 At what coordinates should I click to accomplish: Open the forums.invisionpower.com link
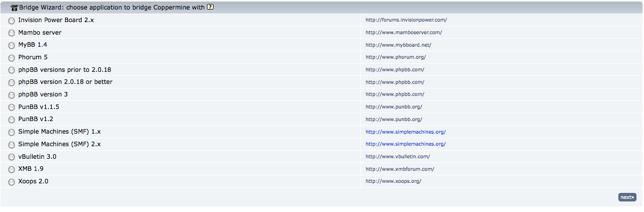[406, 20]
